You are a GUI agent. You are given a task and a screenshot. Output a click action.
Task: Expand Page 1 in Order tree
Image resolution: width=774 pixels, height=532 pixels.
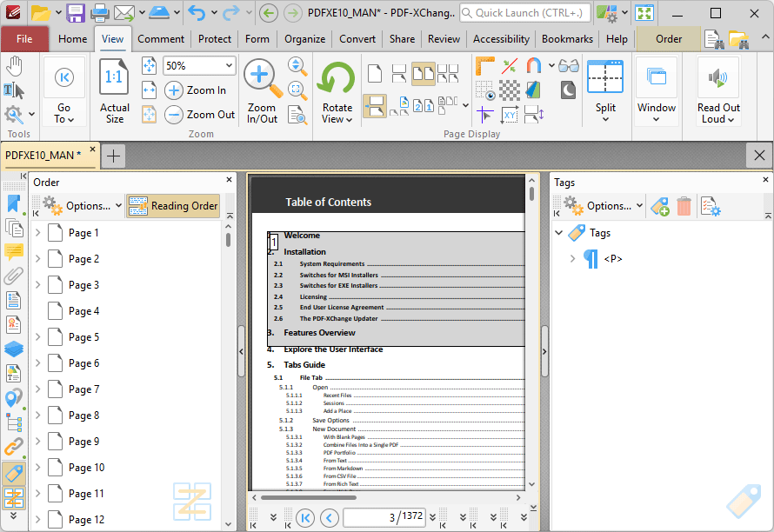point(38,232)
